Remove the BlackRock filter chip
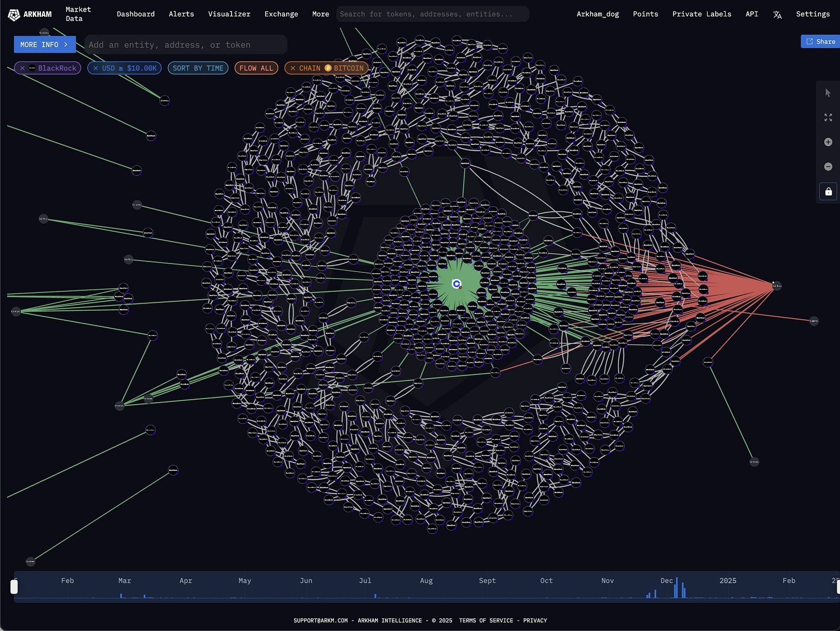 (22, 68)
